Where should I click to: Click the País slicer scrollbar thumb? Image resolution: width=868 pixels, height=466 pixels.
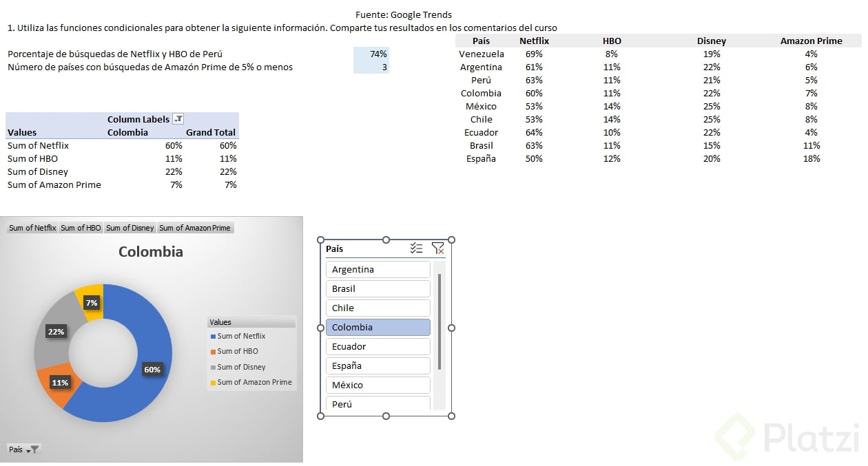click(x=439, y=320)
